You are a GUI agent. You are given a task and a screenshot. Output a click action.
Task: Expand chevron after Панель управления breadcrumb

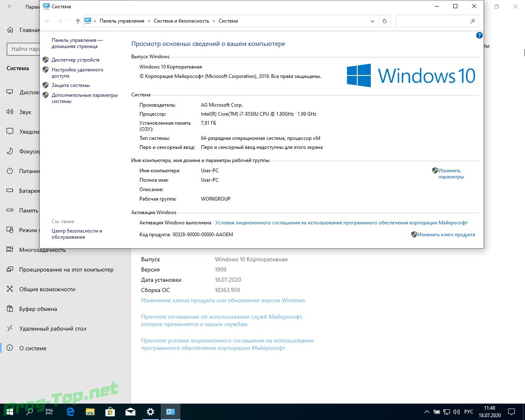click(149, 21)
